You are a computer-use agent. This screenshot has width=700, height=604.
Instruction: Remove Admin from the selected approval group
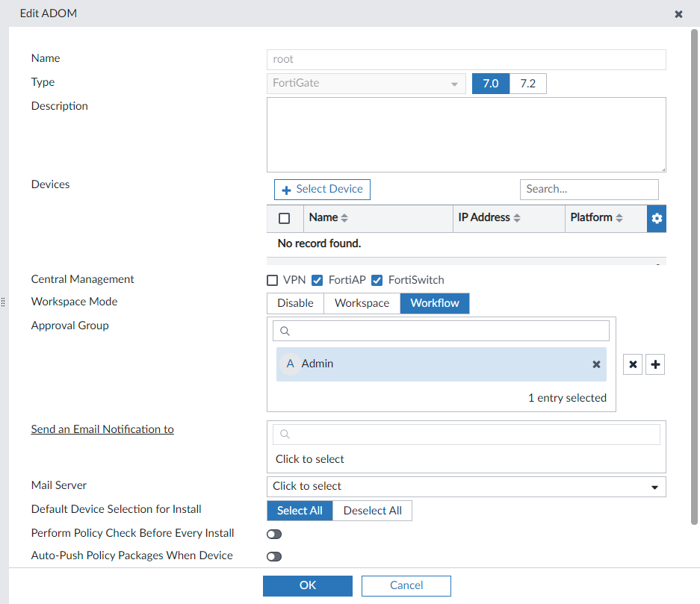coord(596,364)
